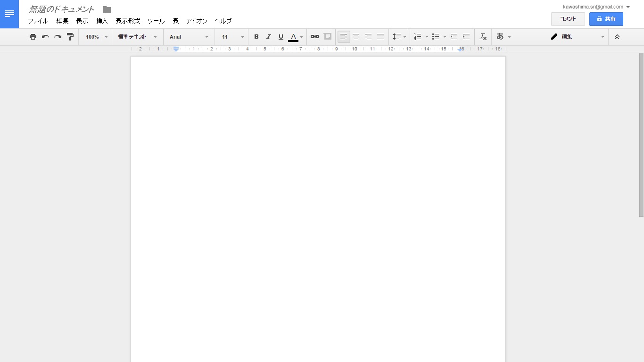Open the 100% zoom dropdown
Image resolution: width=644 pixels, height=362 pixels.
(96, 37)
